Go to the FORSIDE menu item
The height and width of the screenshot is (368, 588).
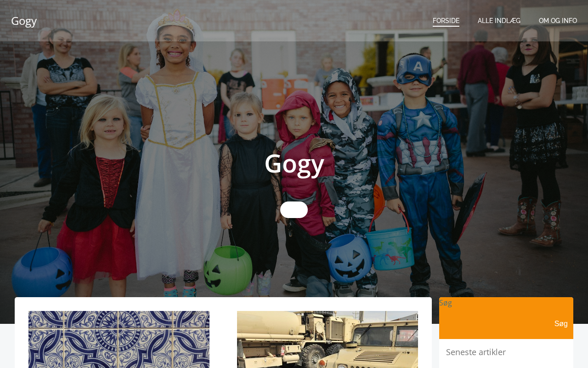point(446,21)
